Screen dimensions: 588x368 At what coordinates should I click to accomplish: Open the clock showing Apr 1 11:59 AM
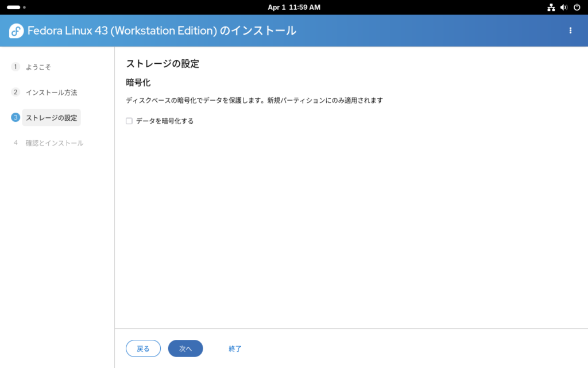(294, 7)
